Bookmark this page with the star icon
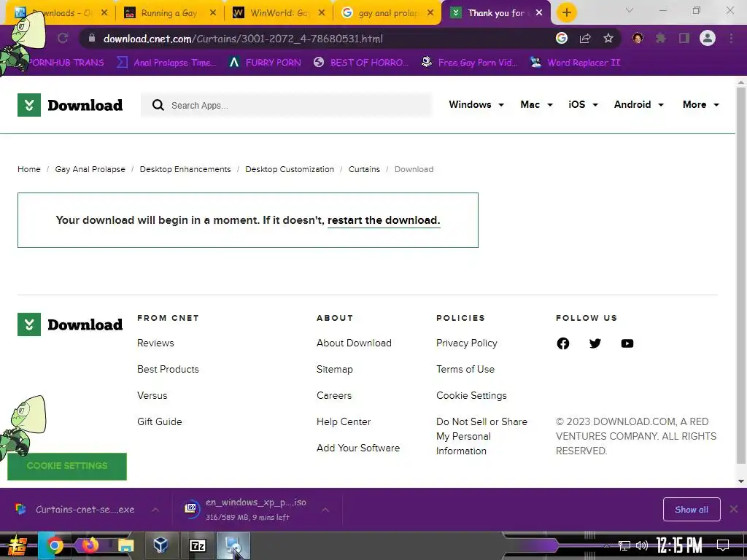 pyautogui.click(x=608, y=39)
